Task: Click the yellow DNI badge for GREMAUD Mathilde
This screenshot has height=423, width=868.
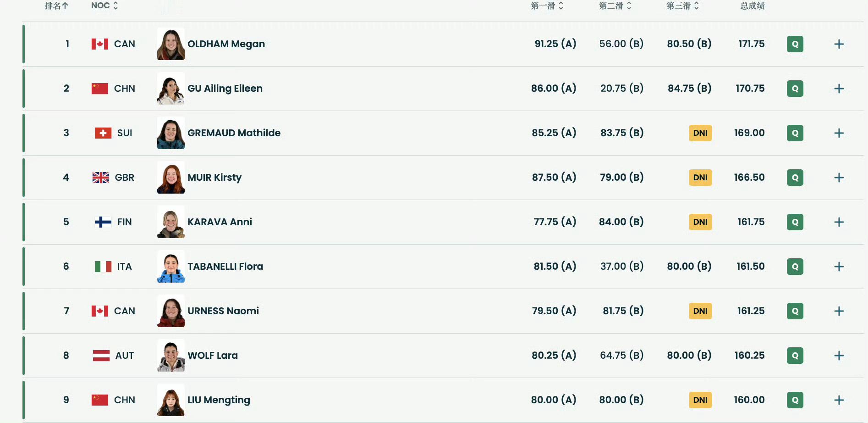Action: [x=700, y=133]
